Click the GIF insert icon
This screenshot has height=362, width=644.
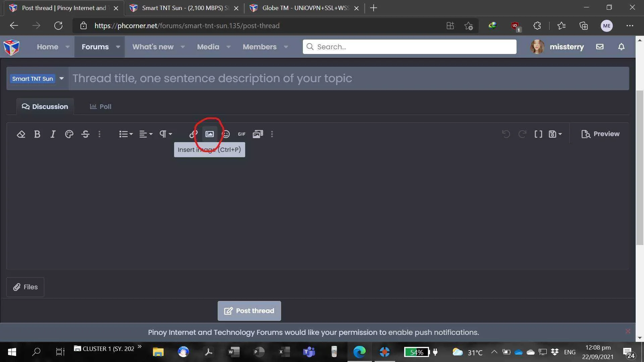[242, 134]
